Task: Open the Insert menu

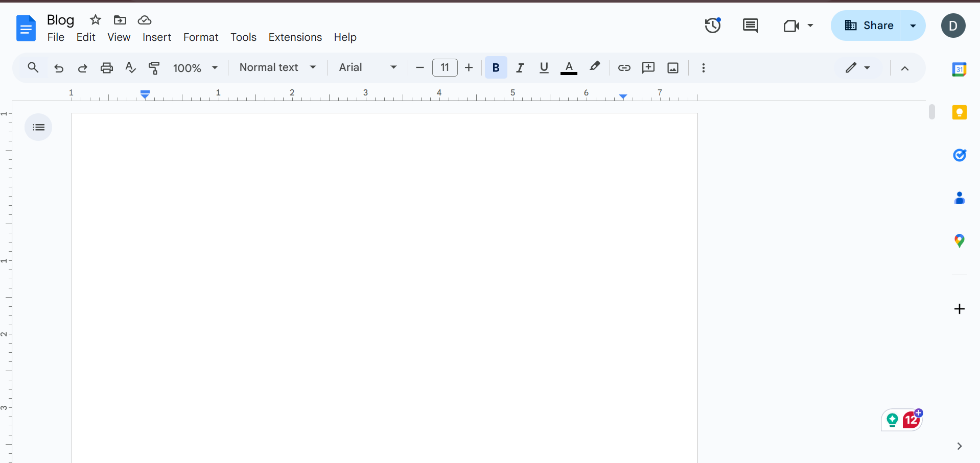Action: pos(156,37)
